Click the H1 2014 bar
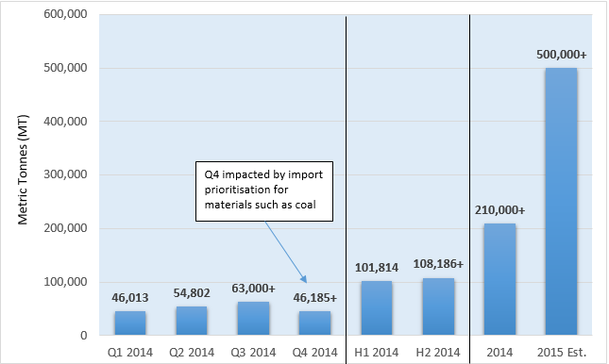 click(x=377, y=307)
